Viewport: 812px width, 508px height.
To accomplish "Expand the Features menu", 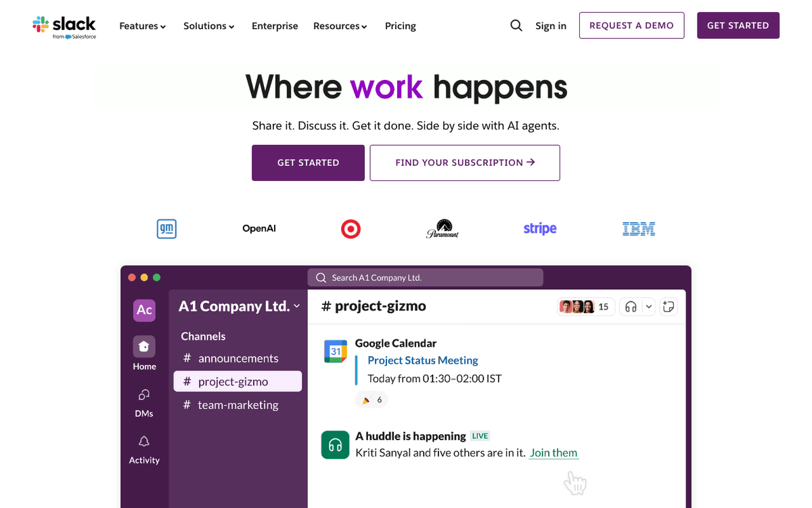I will coord(142,26).
